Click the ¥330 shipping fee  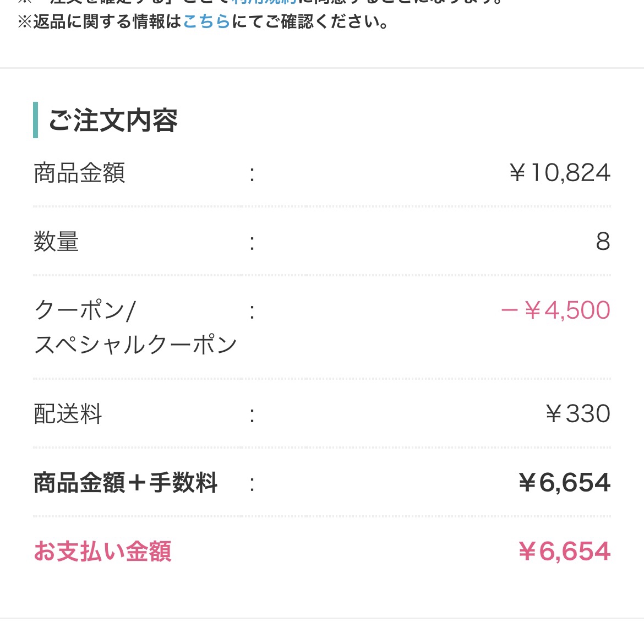coord(577,414)
